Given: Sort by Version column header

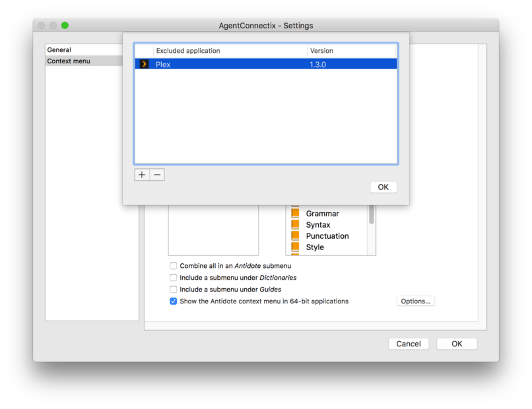Looking at the screenshot, I should pyautogui.click(x=352, y=51).
